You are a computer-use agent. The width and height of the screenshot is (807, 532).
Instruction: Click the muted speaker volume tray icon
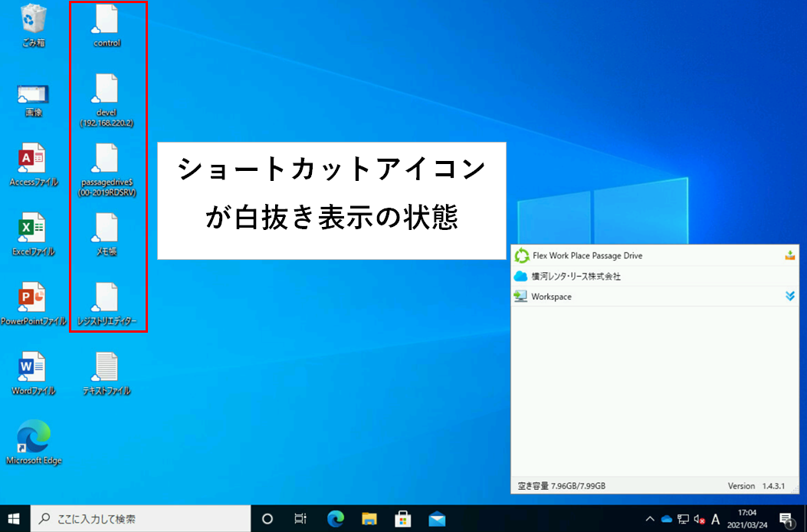tap(699, 519)
